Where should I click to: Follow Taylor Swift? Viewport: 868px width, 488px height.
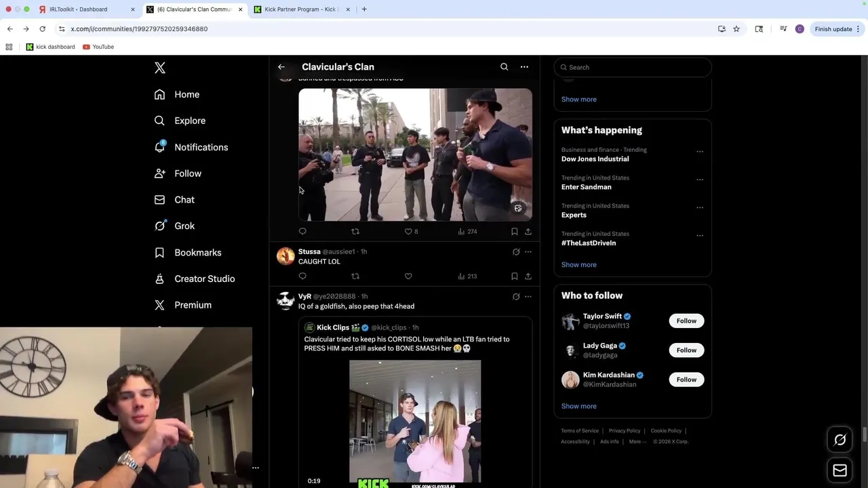[x=686, y=321]
